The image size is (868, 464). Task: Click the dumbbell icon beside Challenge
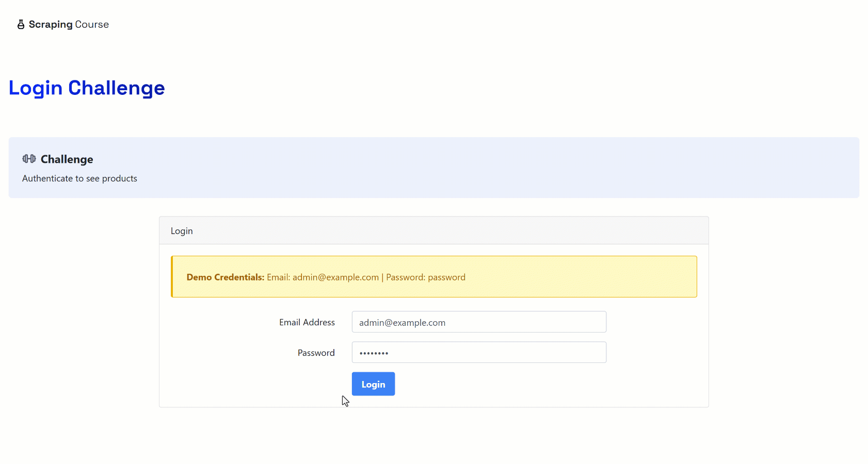coord(29,159)
